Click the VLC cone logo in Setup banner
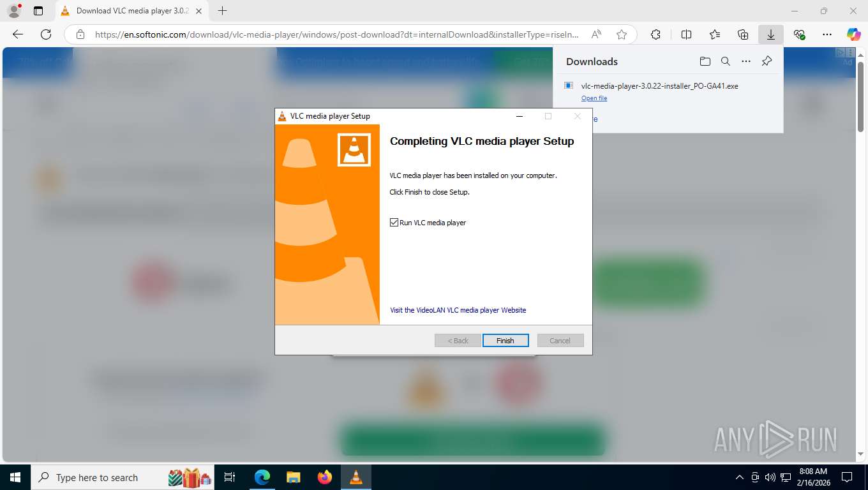Viewport: 868px width, 490px height. (x=354, y=150)
